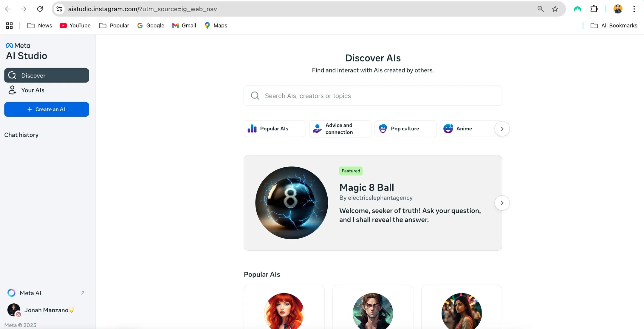Open the Google bookmark

click(x=151, y=26)
